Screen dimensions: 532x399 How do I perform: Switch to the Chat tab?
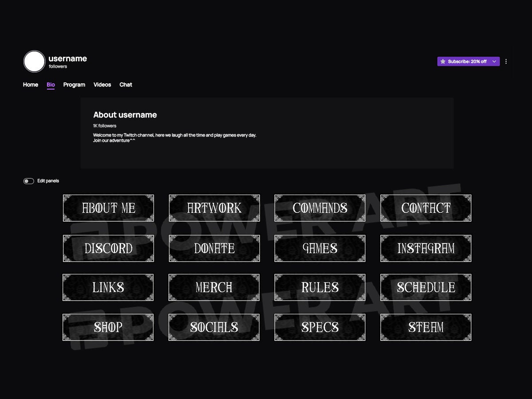(125, 85)
